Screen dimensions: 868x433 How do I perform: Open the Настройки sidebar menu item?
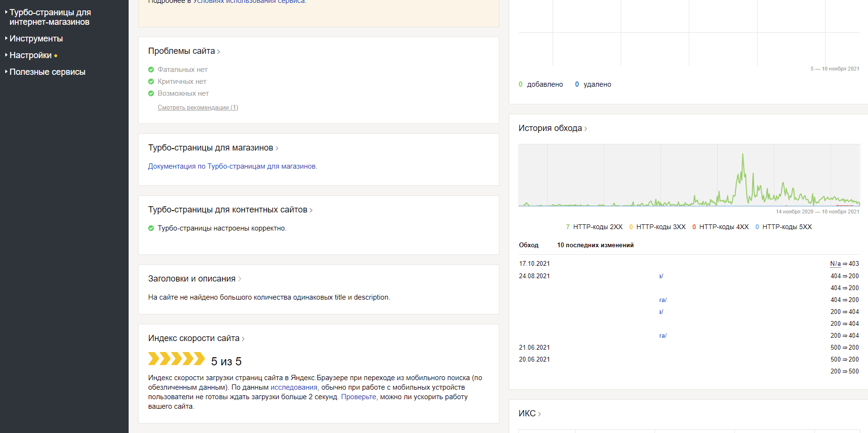pyautogui.click(x=30, y=55)
